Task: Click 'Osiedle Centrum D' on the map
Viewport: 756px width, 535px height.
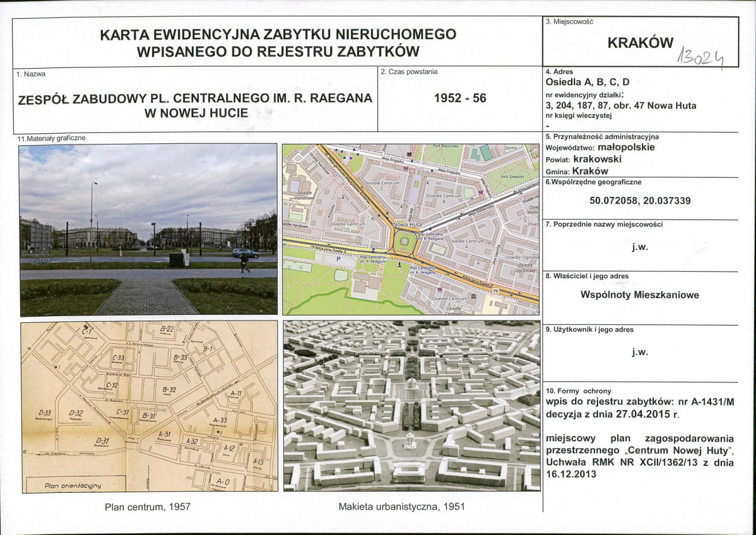Action: [348, 226]
